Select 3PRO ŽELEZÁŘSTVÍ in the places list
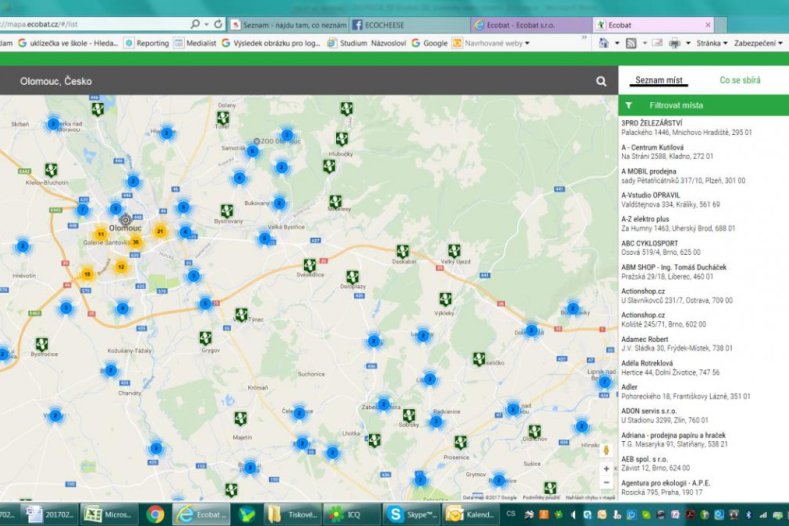This screenshot has width=789, height=526. tap(703, 128)
